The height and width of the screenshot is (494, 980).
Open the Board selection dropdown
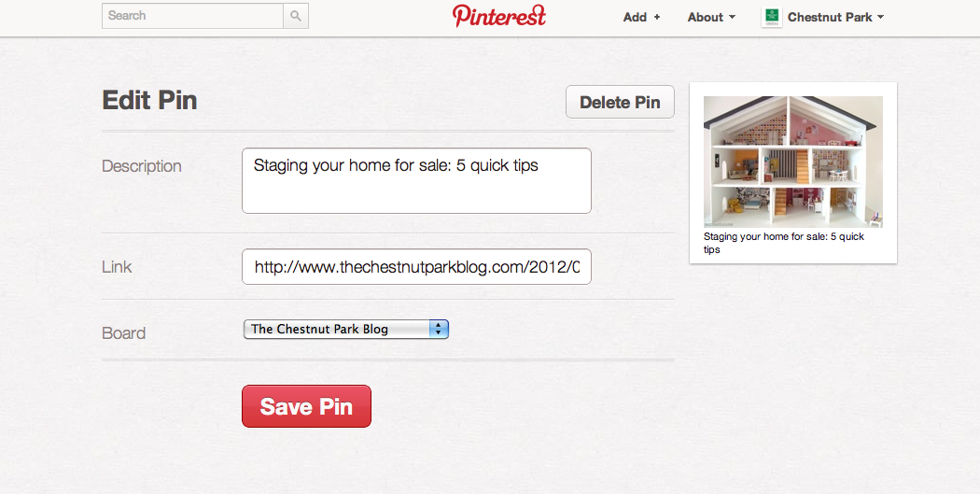(346, 329)
